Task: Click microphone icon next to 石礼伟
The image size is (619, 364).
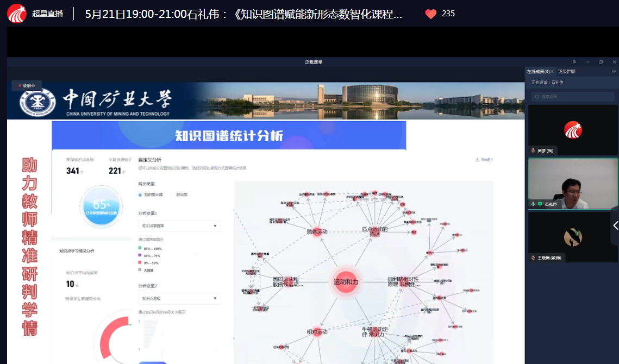Action: (533, 204)
